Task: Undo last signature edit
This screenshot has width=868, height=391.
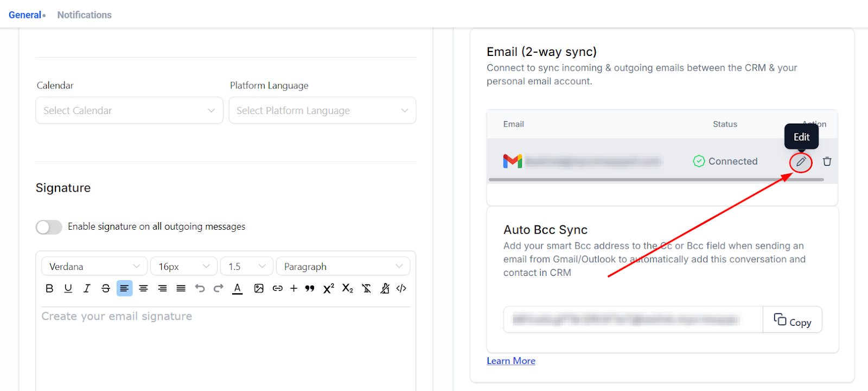Action: [200, 288]
